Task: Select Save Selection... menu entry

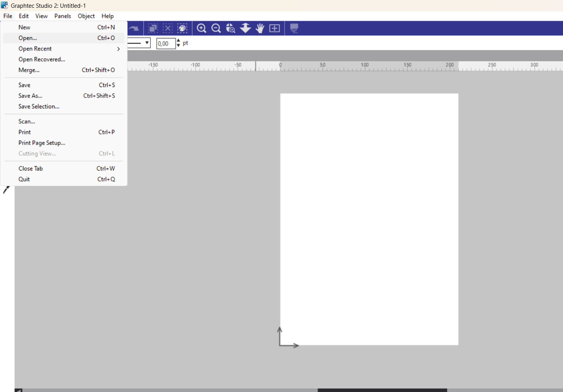Action: point(64,106)
